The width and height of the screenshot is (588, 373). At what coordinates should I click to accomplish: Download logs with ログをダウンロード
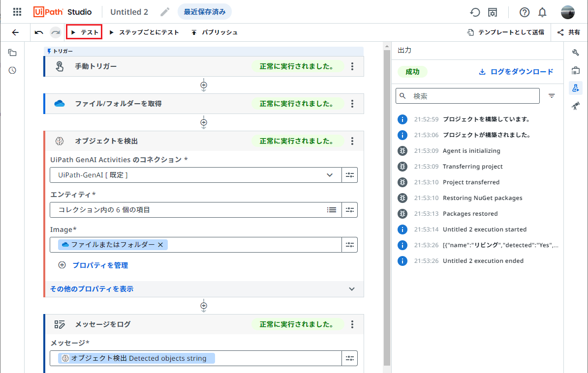(x=516, y=72)
